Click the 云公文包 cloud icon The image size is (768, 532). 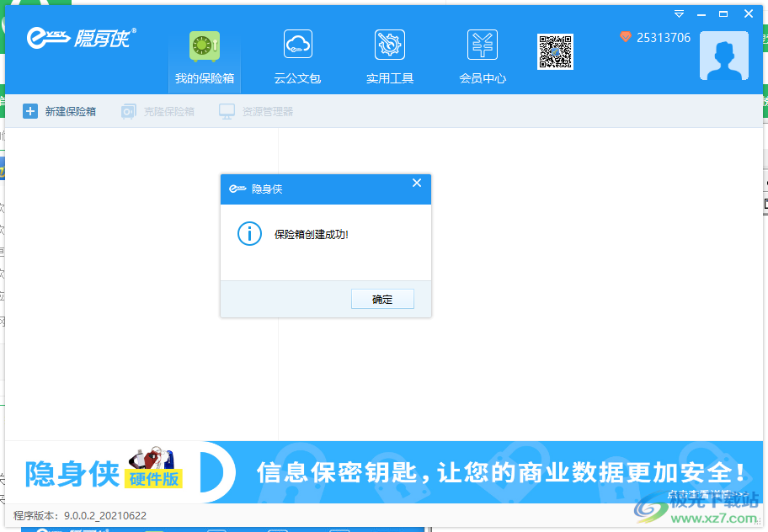(x=297, y=44)
